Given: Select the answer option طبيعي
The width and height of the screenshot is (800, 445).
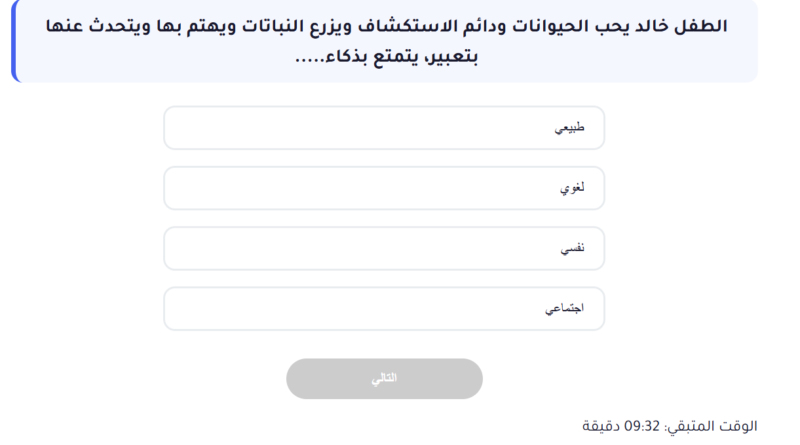Looking at the screenshot, I should (x=384, y=128).
